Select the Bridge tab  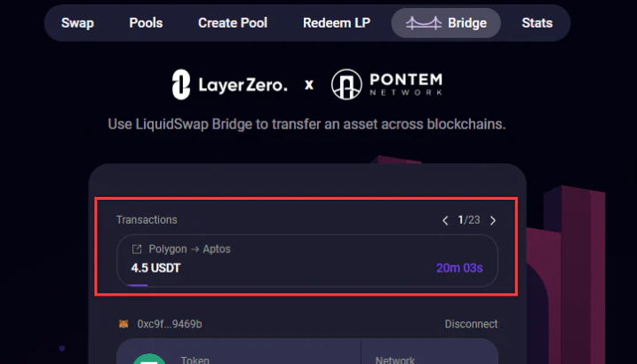tap(446, 23)
